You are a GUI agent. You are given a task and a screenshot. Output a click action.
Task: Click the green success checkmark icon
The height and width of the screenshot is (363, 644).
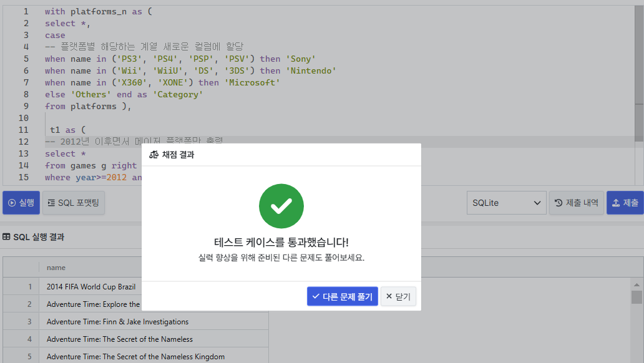(281, 206)
